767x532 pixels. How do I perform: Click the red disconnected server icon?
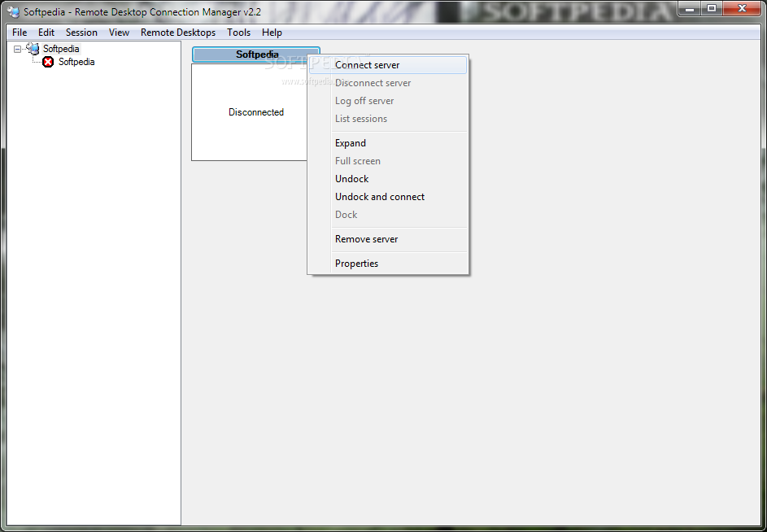click(x=48, y=62)
